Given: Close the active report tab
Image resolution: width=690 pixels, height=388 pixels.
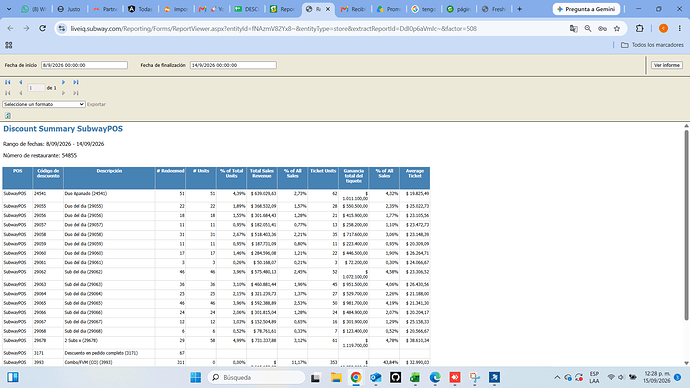Looking at the screenshot, I should [327, 9].
